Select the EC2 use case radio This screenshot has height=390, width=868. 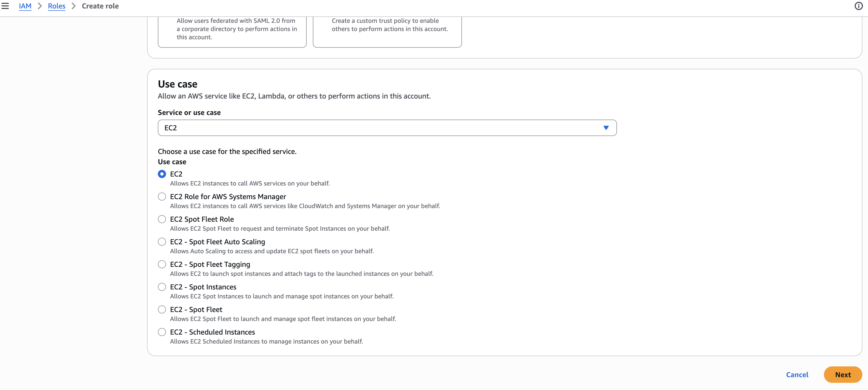pyautogui.click(x=162, y=174)
